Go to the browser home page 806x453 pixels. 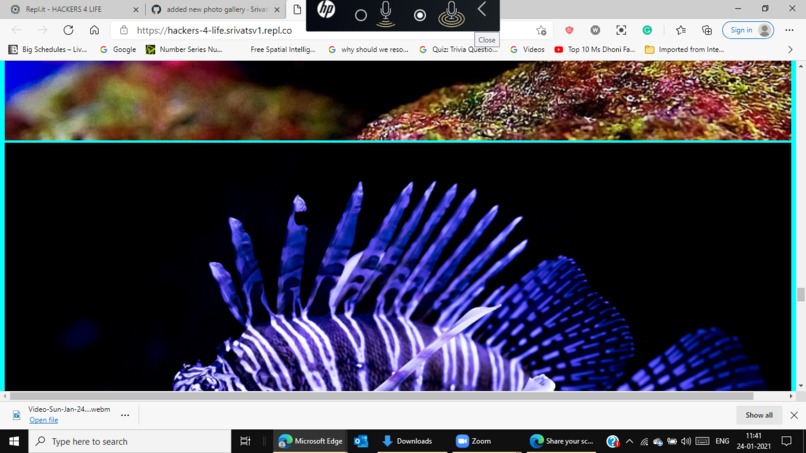pos(94,30)
